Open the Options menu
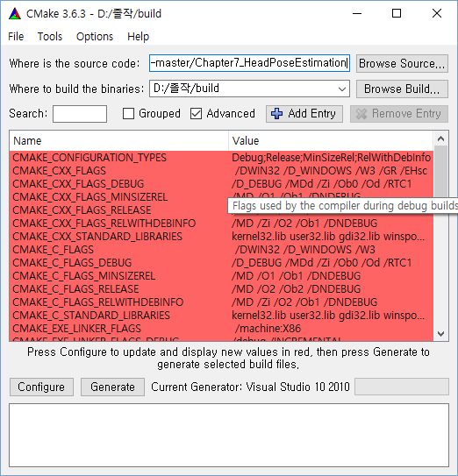The width and height of the screenshot is (458, 476). [95, 37]
